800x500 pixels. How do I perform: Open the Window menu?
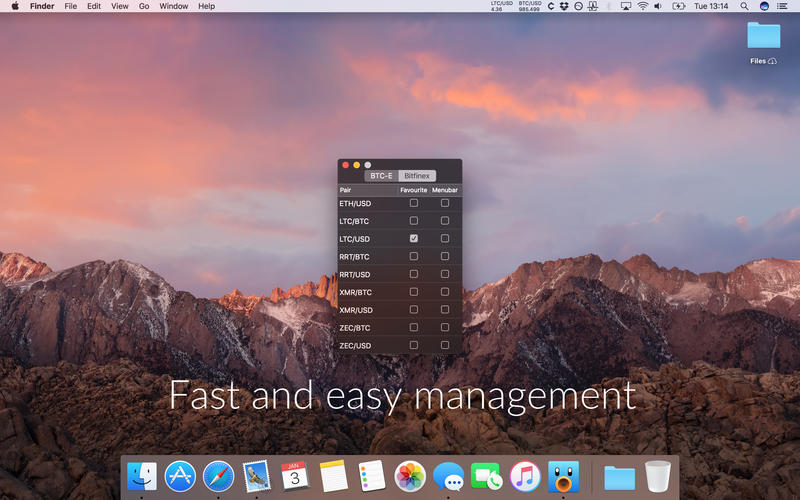173,6
